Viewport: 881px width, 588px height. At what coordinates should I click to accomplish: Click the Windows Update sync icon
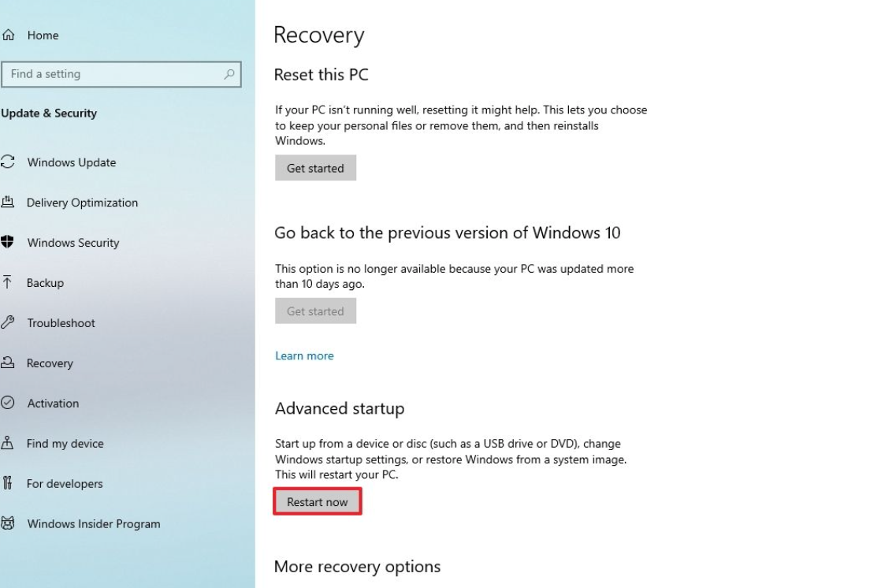pyautogui.click(x=8, y=162)
